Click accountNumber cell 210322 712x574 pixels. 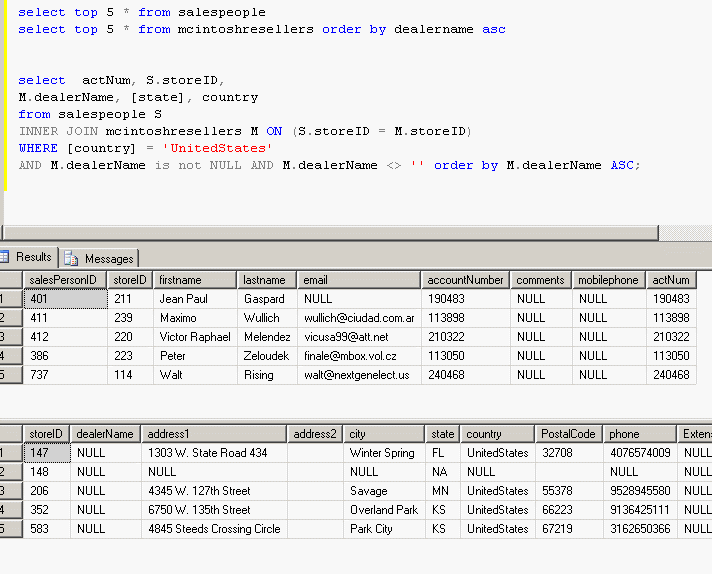click(465, 337)
